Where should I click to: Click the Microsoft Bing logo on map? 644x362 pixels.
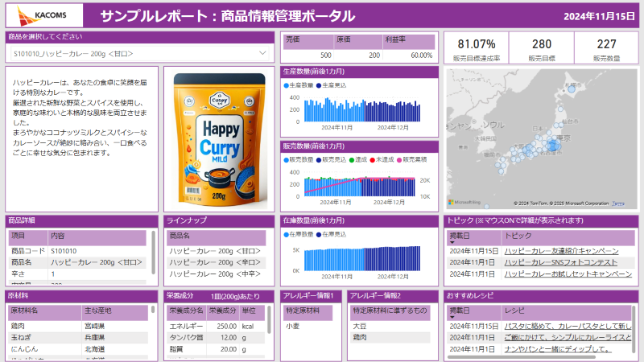464,203
